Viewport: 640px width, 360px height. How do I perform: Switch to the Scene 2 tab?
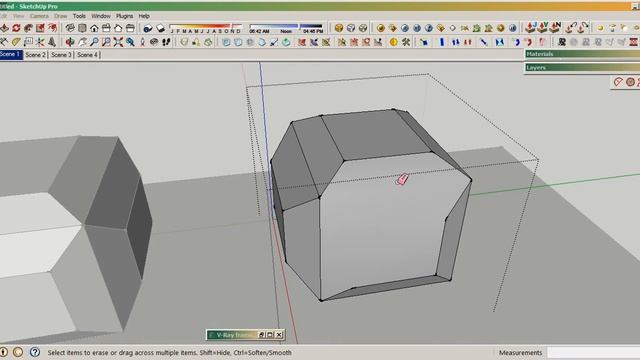point(36,55)
